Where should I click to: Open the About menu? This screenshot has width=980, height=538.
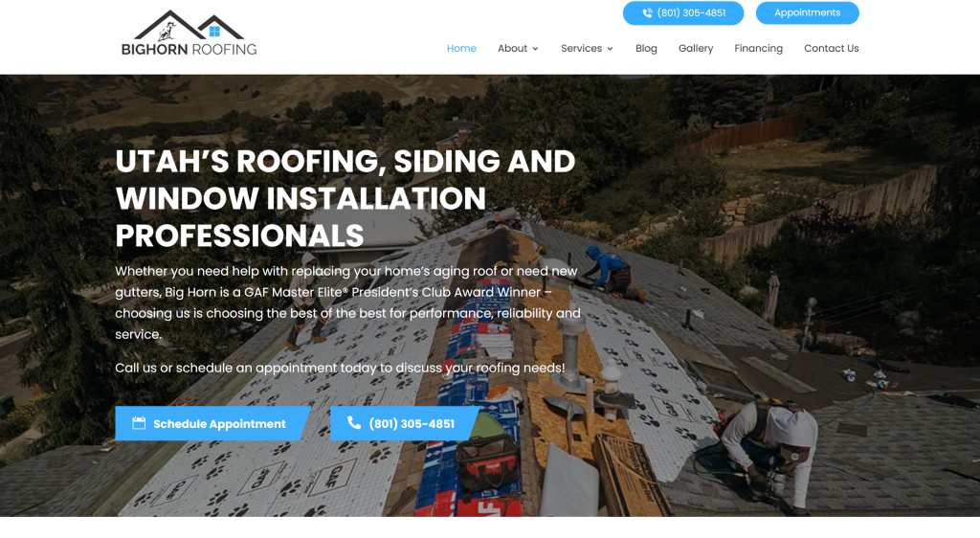518,48
